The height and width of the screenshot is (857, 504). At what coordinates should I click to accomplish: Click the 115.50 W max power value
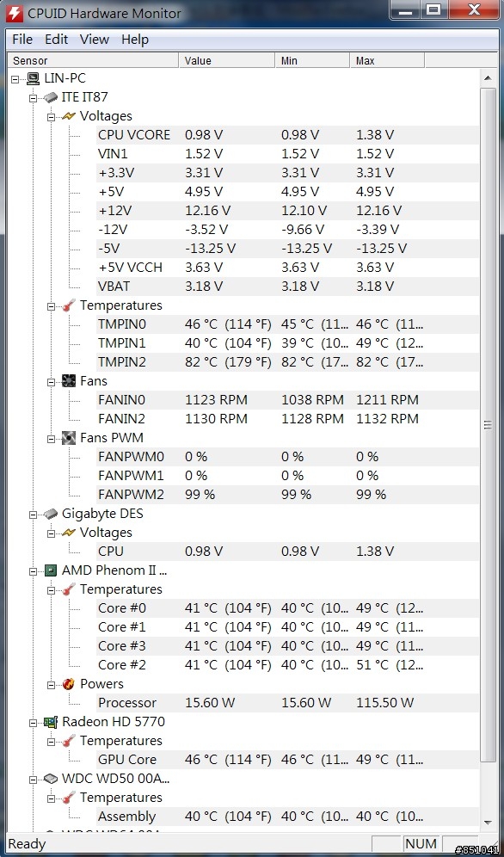385,703
